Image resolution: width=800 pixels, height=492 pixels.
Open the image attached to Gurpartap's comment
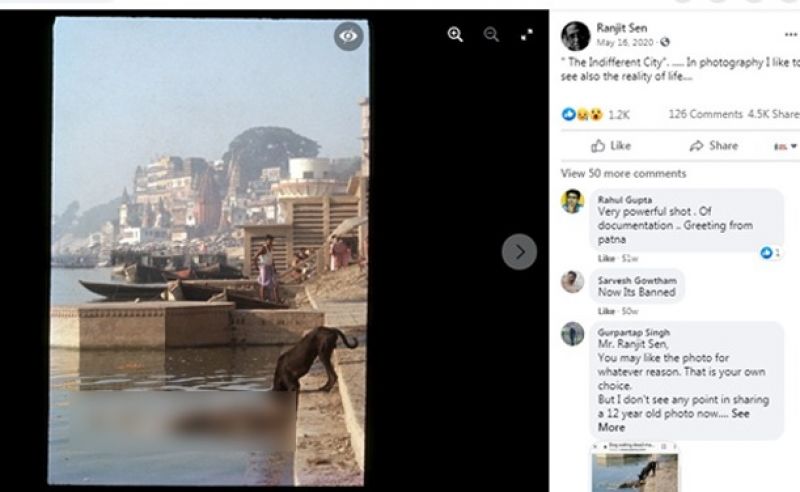(x=634, y=468)
